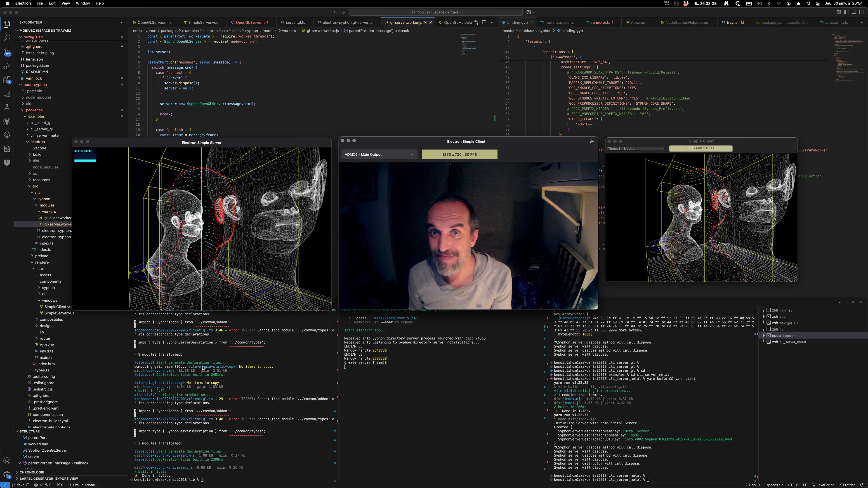Screen dimensions: 868x488
Task: Open the Explorer view in activity bar
Action: tap(7, 24)
